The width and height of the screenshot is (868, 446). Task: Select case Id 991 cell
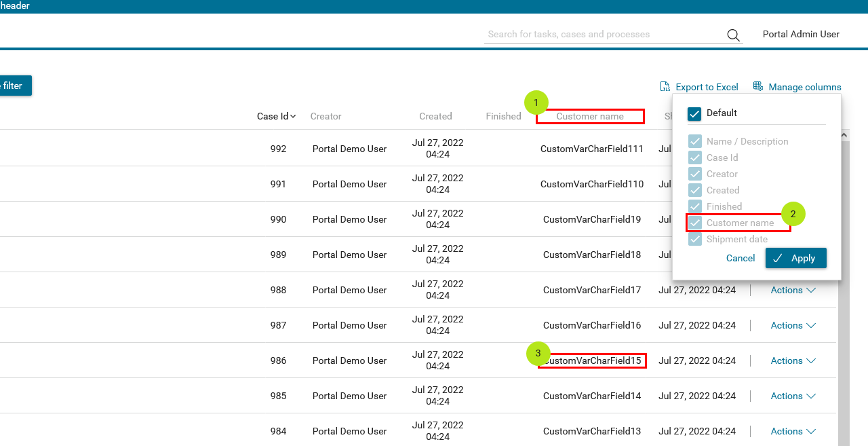[x=278, y=184]
